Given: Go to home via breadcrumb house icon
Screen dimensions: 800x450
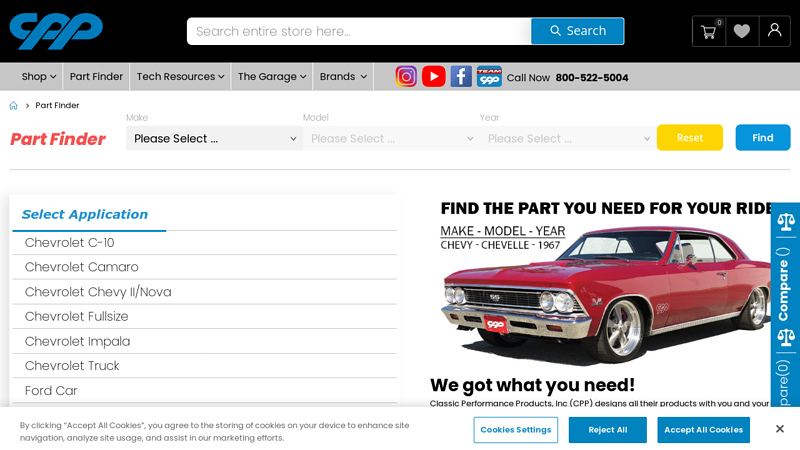Looking at the screenshot, I should [13, 106].
